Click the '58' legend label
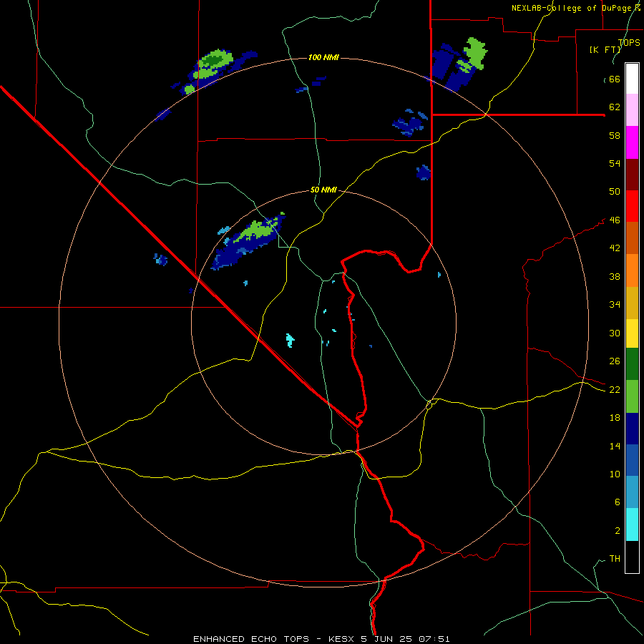Screen dimensions: 644x644 point(615,135)
